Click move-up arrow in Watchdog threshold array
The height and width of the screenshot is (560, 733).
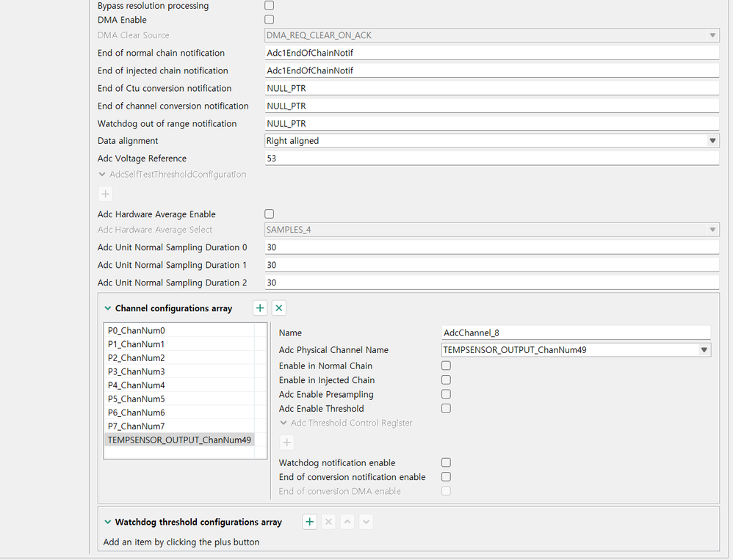347,522
